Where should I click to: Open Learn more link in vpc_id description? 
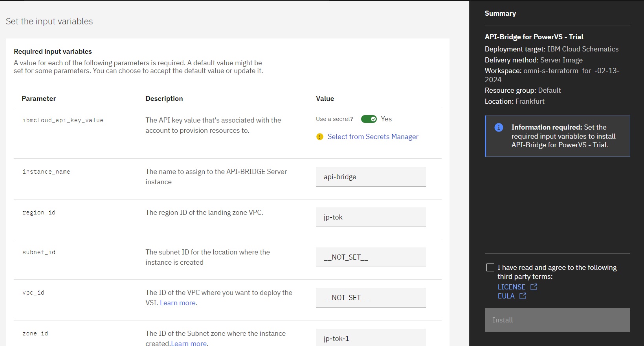[x=178, y=303]
